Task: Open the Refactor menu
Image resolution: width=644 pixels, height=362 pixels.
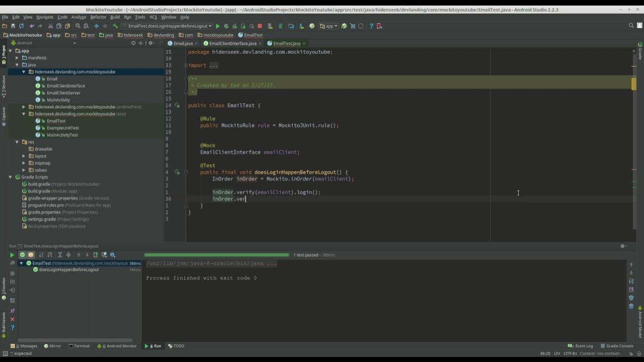Action: 98,17
